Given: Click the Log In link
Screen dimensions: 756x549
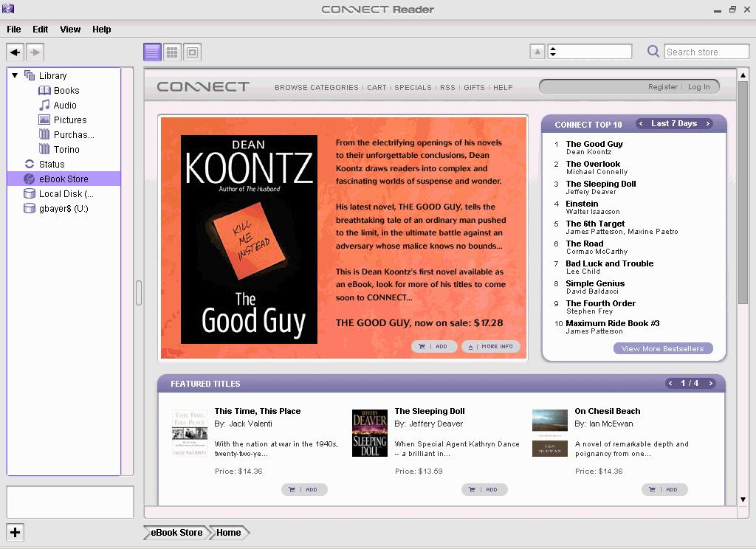Looking at the screenshot, I should [x=698, y=87].
